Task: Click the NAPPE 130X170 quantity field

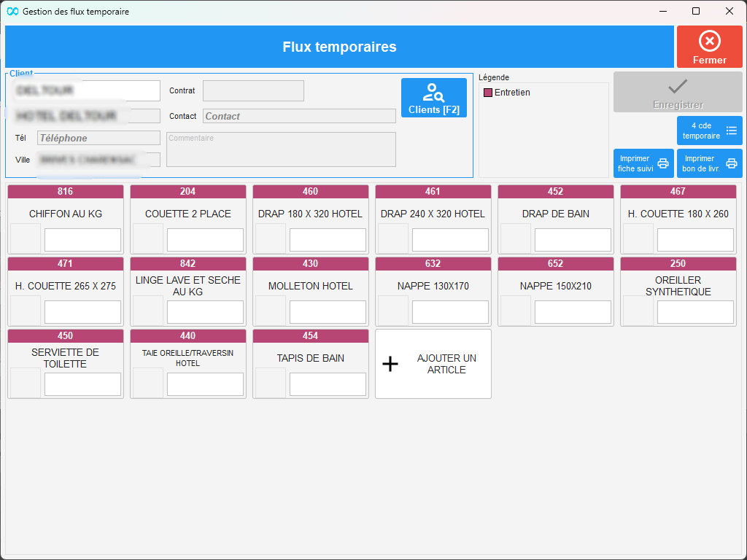Action: click(x=450, y=312)
